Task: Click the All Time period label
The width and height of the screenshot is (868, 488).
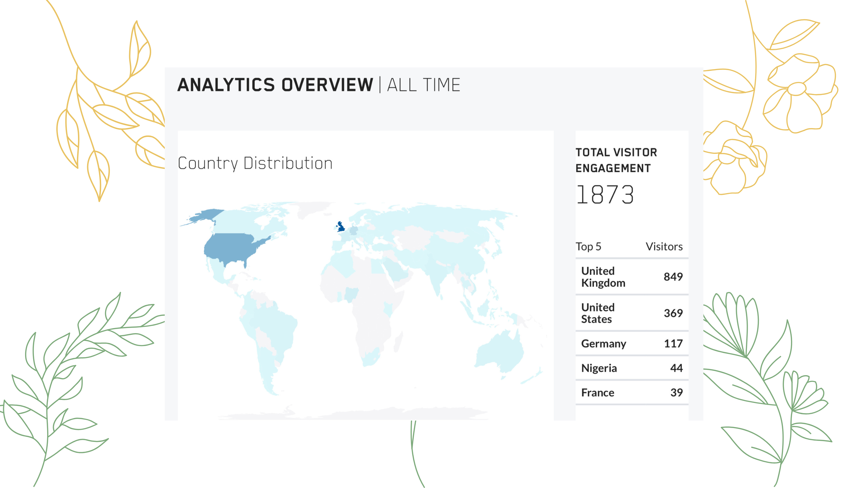Action: tap(423, 85)
